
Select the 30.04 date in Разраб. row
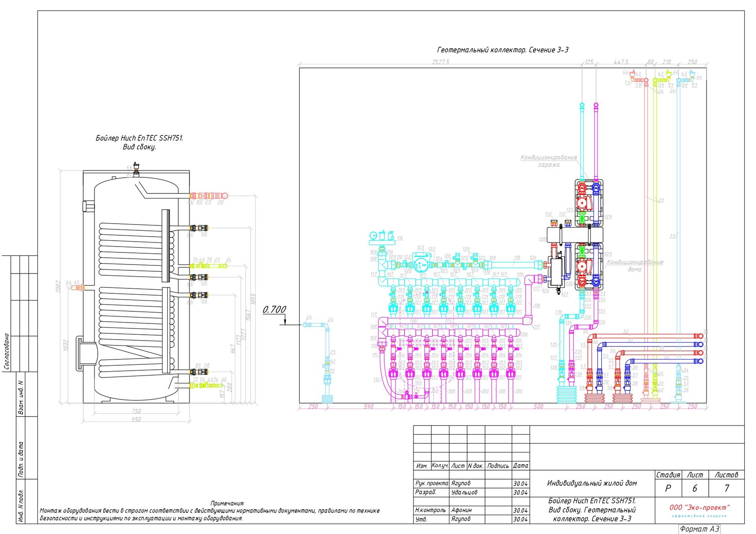(521, 493)
